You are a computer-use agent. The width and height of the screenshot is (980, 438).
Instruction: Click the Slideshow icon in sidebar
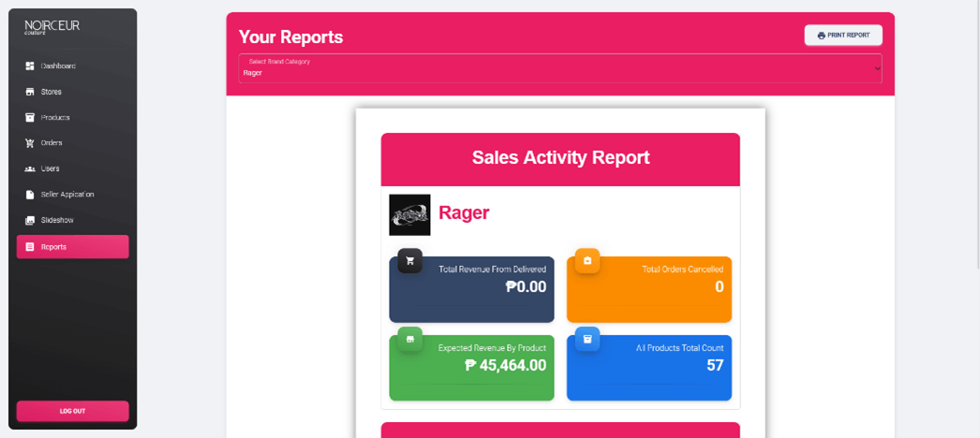(30, 220)
